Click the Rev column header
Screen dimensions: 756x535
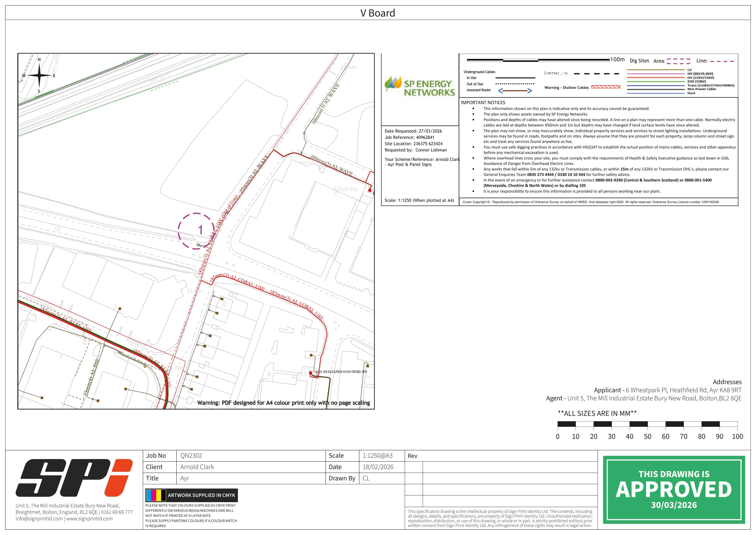click(413, 456)
